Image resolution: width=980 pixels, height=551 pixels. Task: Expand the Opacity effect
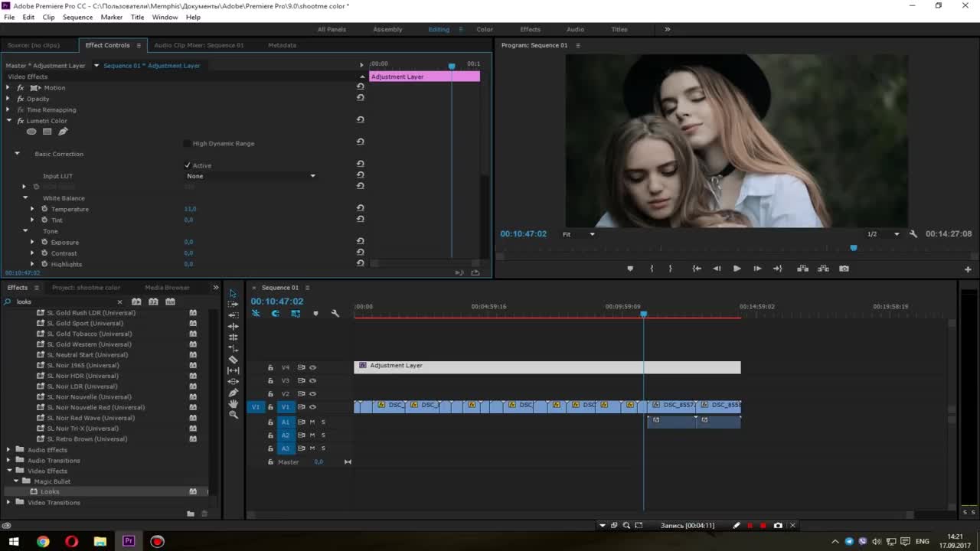pos(8,99)
